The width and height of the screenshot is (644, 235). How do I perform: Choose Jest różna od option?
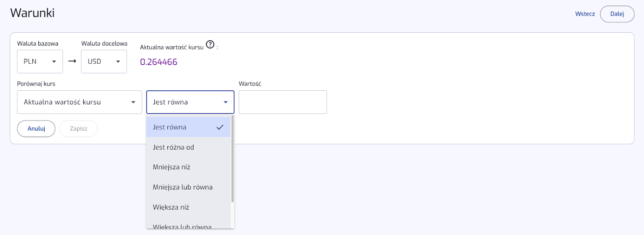point(188,147)
